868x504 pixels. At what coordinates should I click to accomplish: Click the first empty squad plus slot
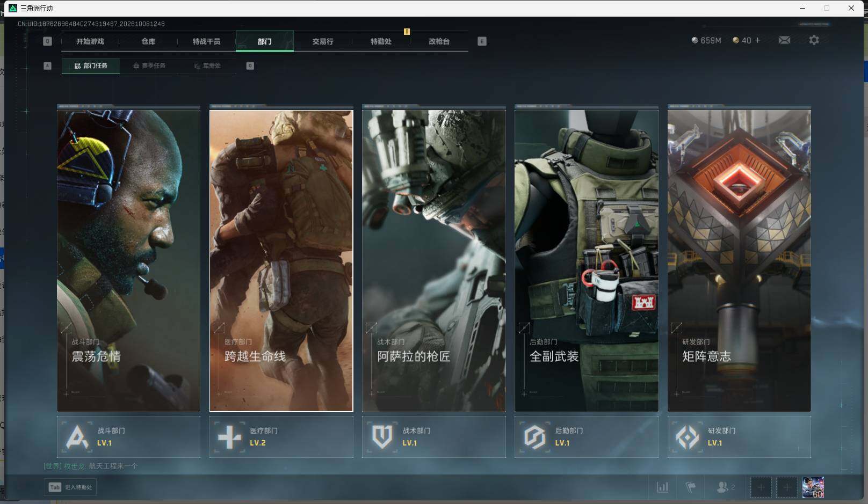click(761, 487)
